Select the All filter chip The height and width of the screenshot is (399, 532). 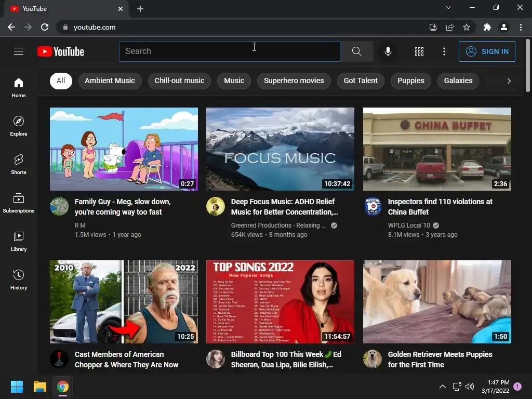tap(61, 81)
